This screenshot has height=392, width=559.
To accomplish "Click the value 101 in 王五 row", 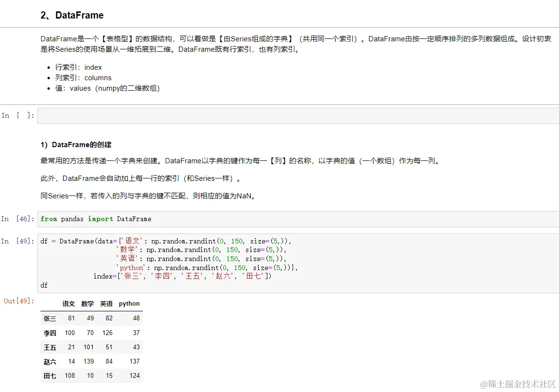I will (x=89, y=347).
